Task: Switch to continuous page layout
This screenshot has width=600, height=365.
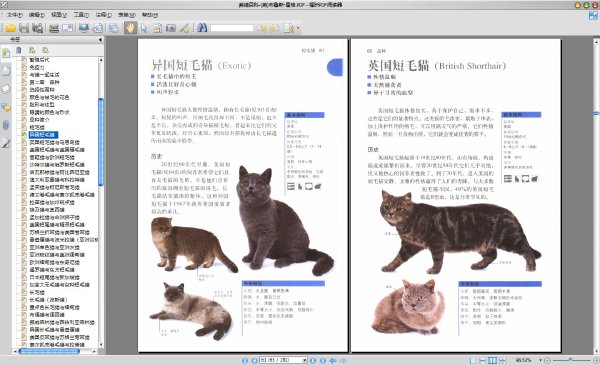Action: tap(483, 360)
